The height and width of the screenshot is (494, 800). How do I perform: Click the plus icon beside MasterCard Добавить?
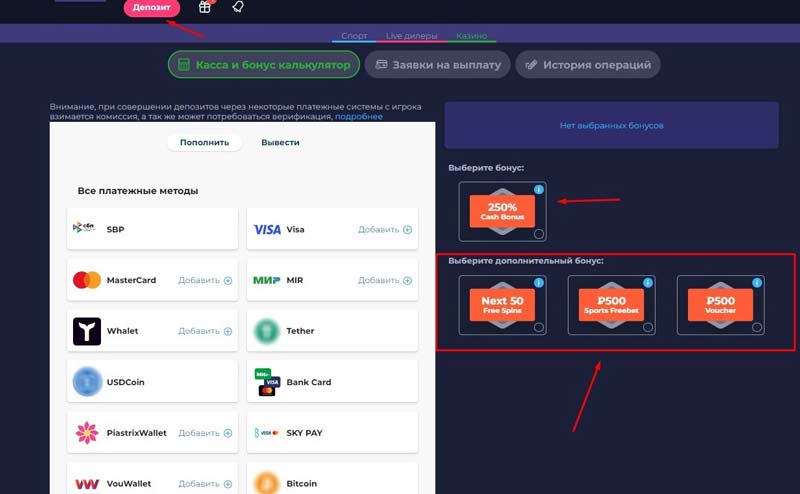[227, 281]
